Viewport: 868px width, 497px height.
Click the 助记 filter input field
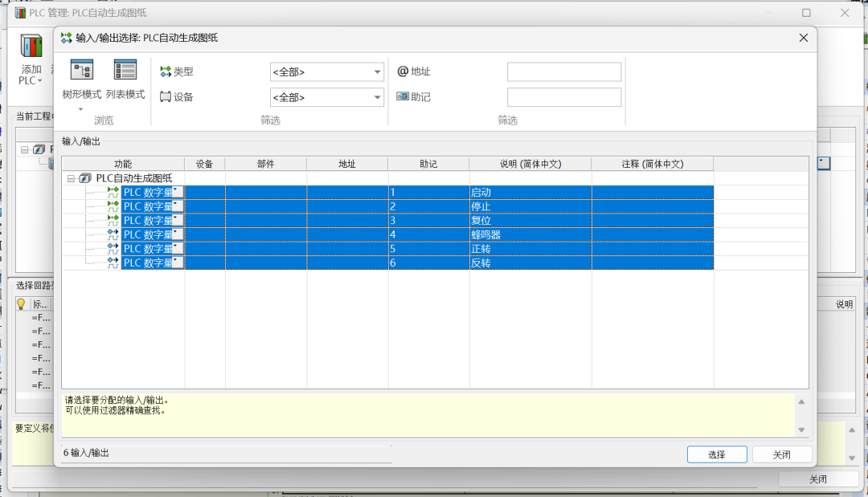[x=564, y=97]
